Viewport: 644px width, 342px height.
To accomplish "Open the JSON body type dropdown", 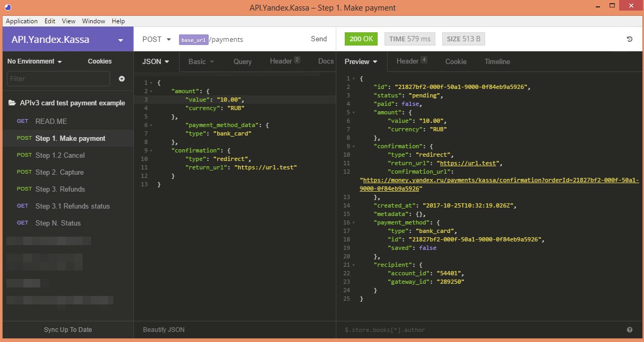I will pyautogui.click(x=156, y=61).
